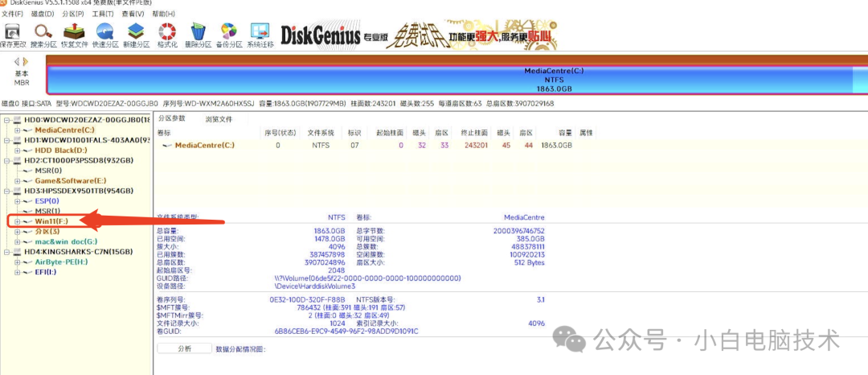
Task: Open the 文件(F) menu
Action: click(x=13, y=14)
